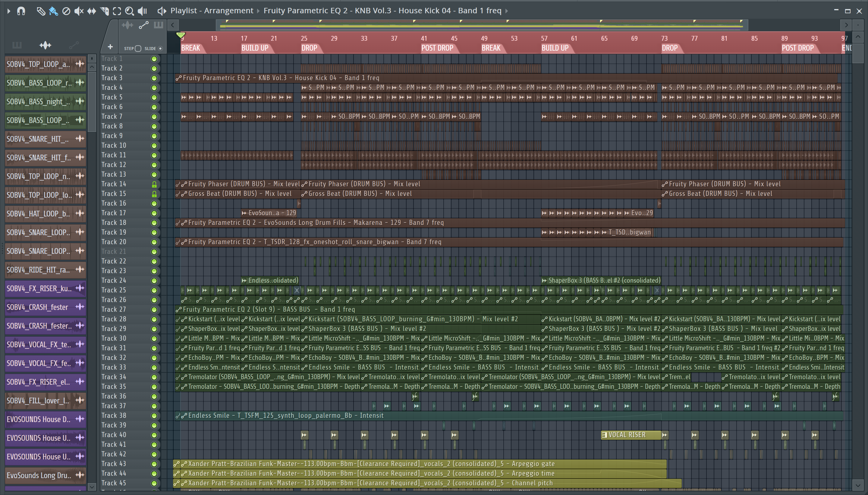Screen dimensions: 868x495
Task: Open the playlist options menu arrow
Action: (9, 11)
